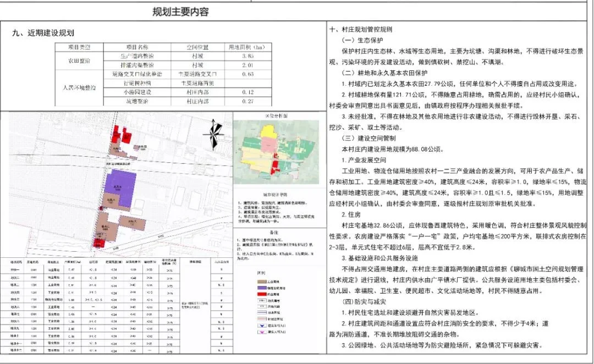This screenshot has width=594, height=364.
Task: Click the blue vehicle entrance legend symbol
Action: pos(262,326)
